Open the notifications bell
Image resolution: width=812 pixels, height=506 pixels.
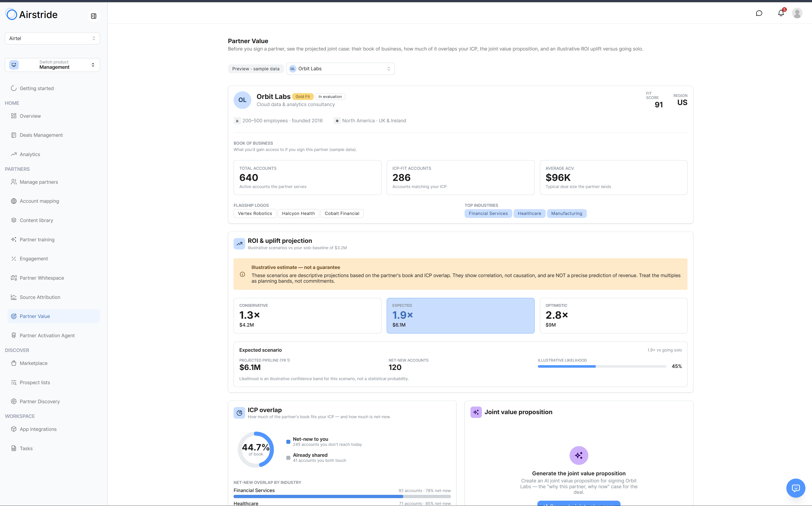[x=781, y=13]
